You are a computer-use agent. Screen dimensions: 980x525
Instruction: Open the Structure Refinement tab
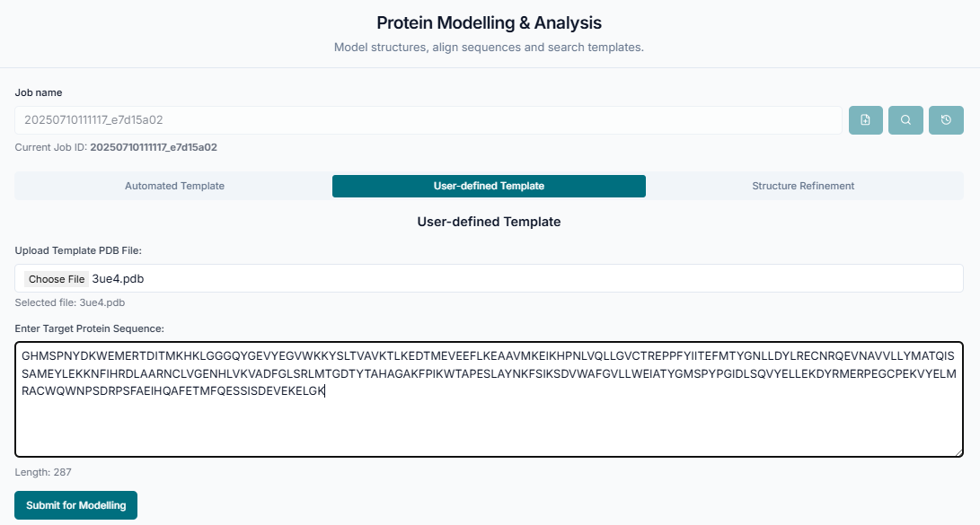click(803, 186)
